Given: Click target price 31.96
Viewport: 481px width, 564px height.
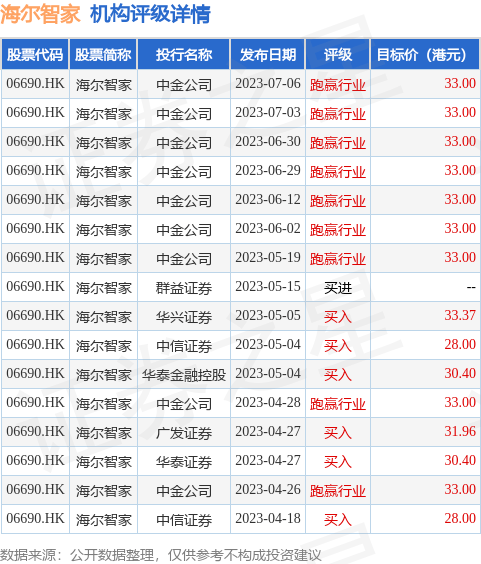Looking at the screenshot, I should (x=460, y=431).
